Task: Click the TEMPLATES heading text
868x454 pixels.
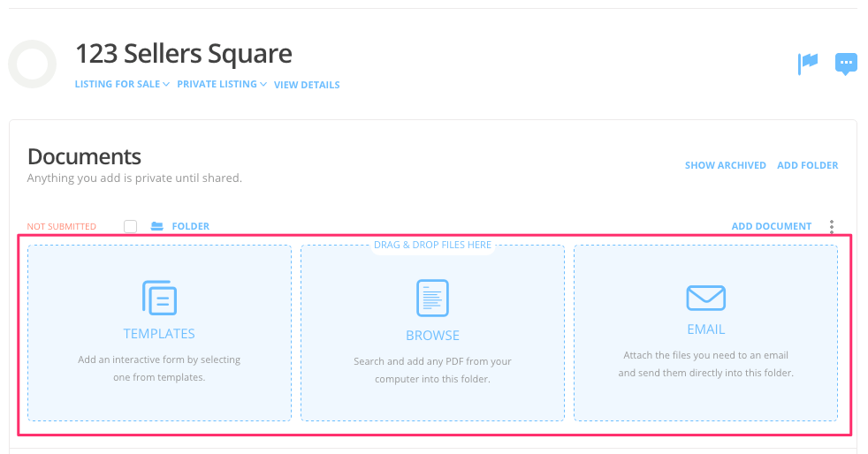Action: coord(159,334)
